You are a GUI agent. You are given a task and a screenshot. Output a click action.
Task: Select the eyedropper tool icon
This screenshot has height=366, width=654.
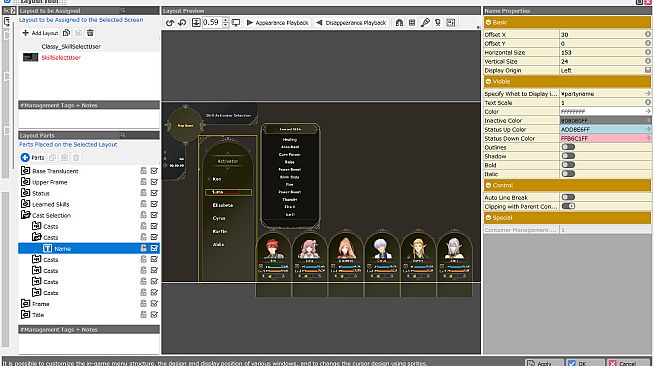click(x=425, y=23)
